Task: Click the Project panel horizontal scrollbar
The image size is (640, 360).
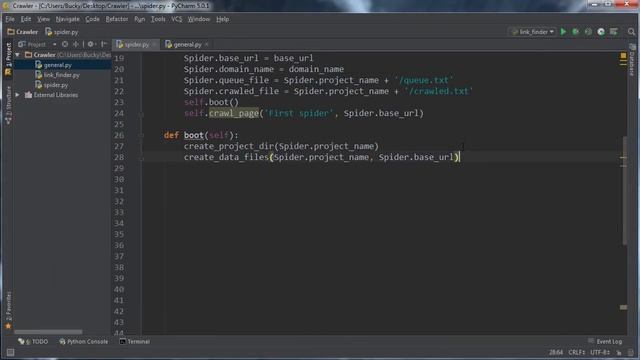Action: (x=48, y=331)
